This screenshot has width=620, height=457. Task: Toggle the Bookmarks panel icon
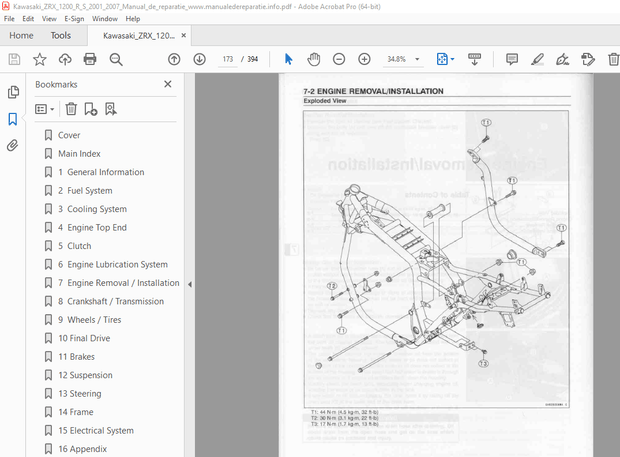[x=13, y=119]
